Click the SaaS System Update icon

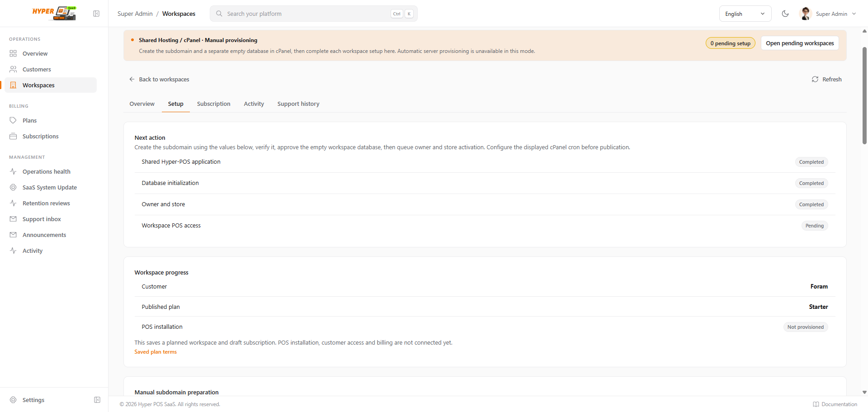click(13, 187)
